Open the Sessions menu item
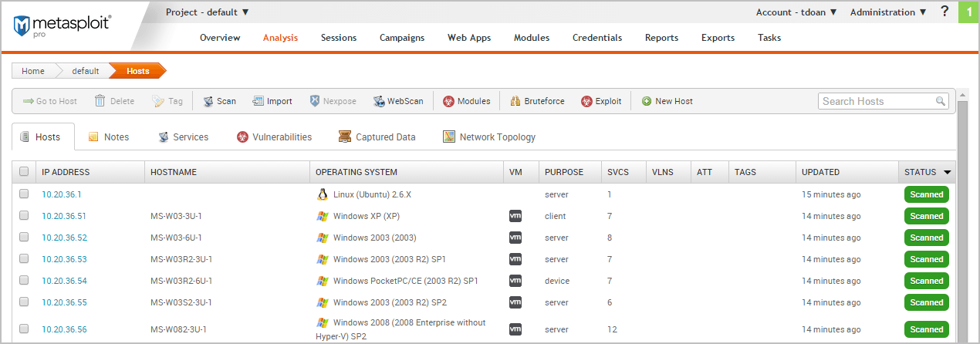This screenshot has width=980, height=344. click(339, 38)
